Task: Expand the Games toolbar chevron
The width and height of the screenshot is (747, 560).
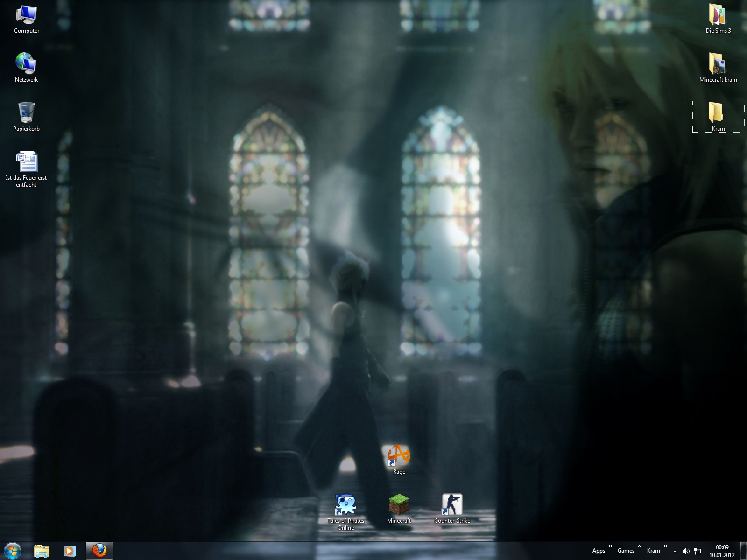Action: click(640, 546)
